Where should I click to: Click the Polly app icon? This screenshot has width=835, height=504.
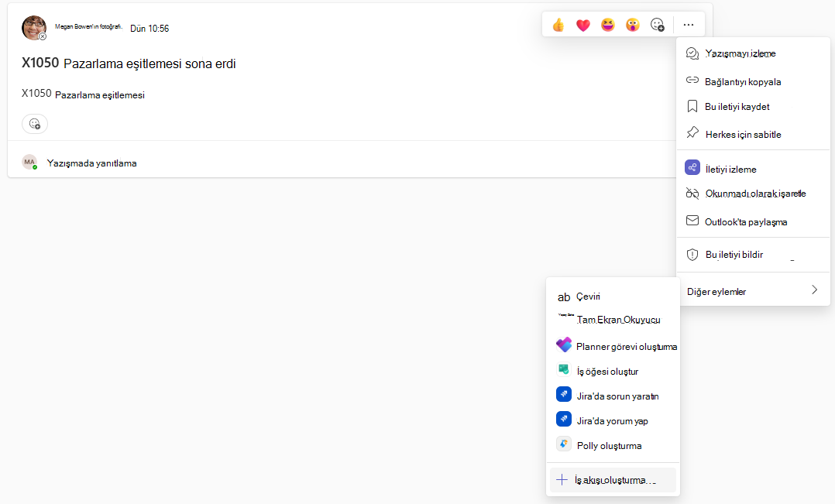pos(563,444)
